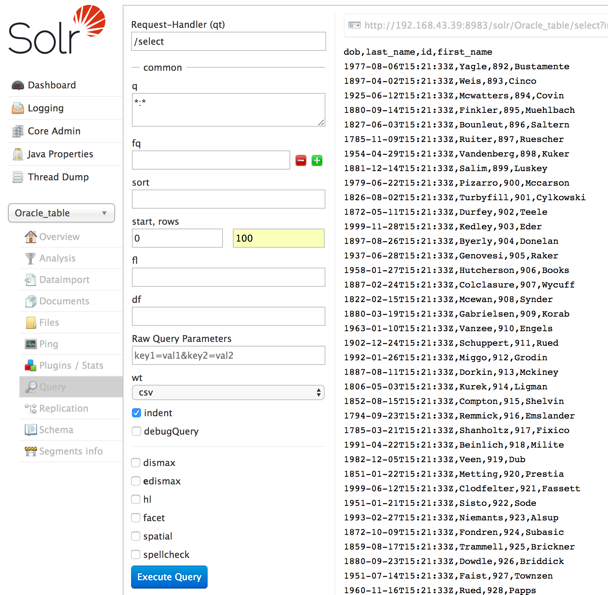
Task: Click the q query text area
Action: pos(228,109)
